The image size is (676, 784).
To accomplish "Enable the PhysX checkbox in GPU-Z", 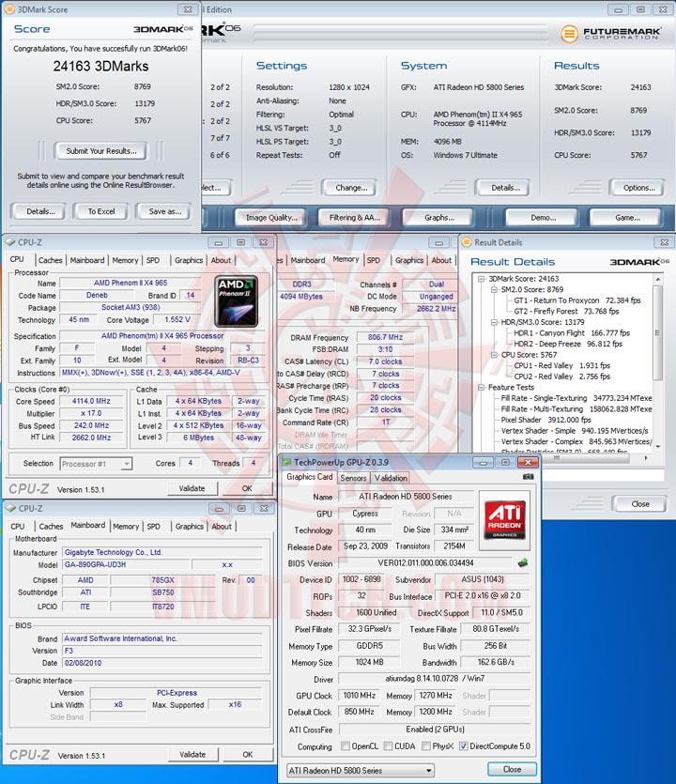I will [426, 746].
